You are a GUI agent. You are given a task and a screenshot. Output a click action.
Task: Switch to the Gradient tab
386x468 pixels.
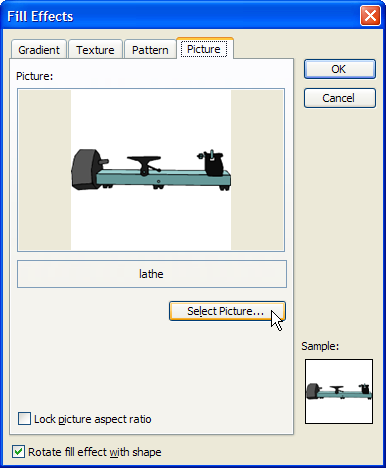click(x=39, y=50)
